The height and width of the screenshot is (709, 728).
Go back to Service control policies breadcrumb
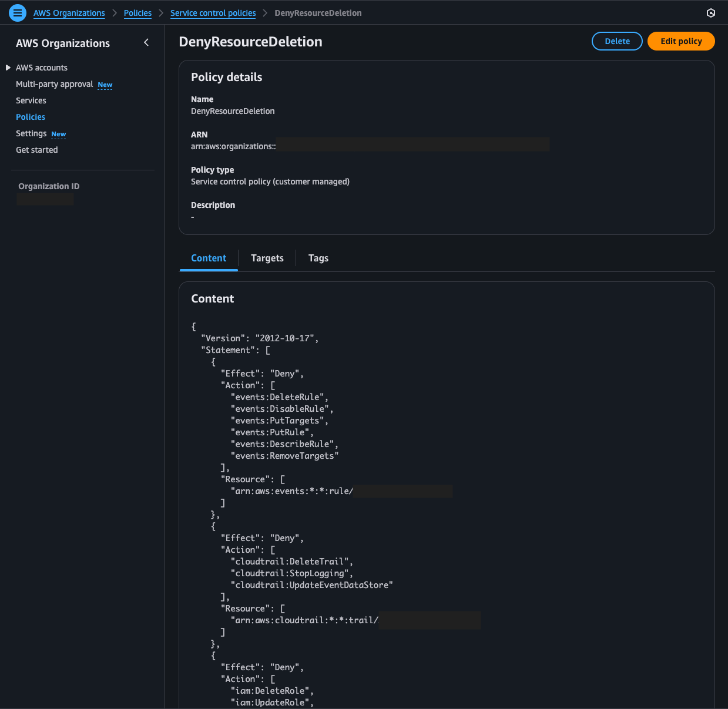[213, 13]
